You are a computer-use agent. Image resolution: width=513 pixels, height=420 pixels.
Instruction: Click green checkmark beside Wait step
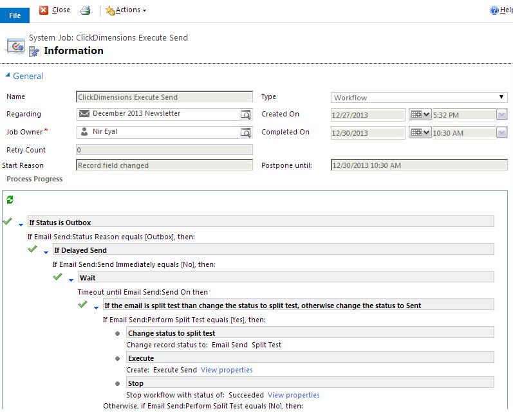[x=57, y=277]
